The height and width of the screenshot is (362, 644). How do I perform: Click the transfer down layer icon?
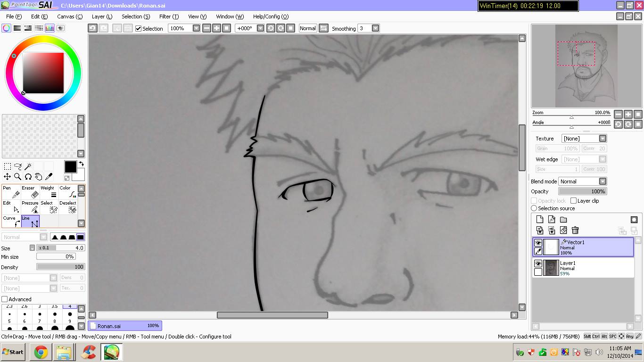[x=540, y=230]
